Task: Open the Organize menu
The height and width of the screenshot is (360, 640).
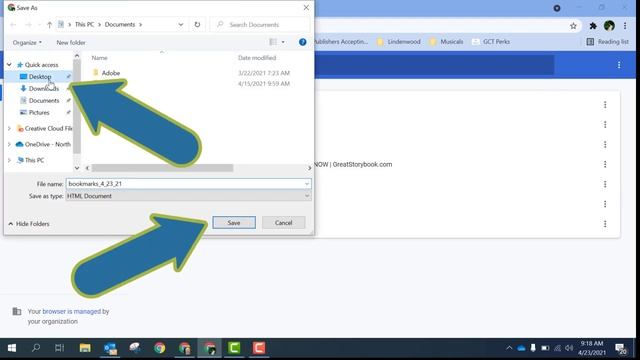Action: click(x=27, y=42)
